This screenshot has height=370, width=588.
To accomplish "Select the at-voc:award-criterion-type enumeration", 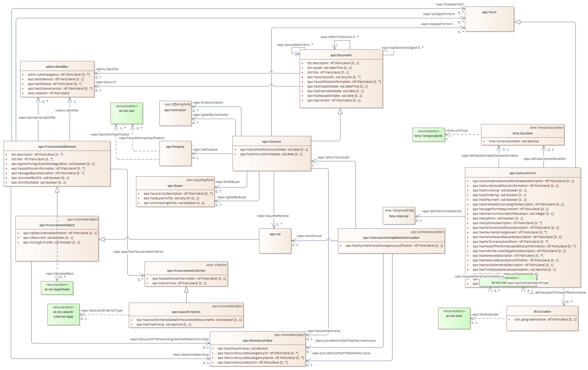I will coord(63,314).
